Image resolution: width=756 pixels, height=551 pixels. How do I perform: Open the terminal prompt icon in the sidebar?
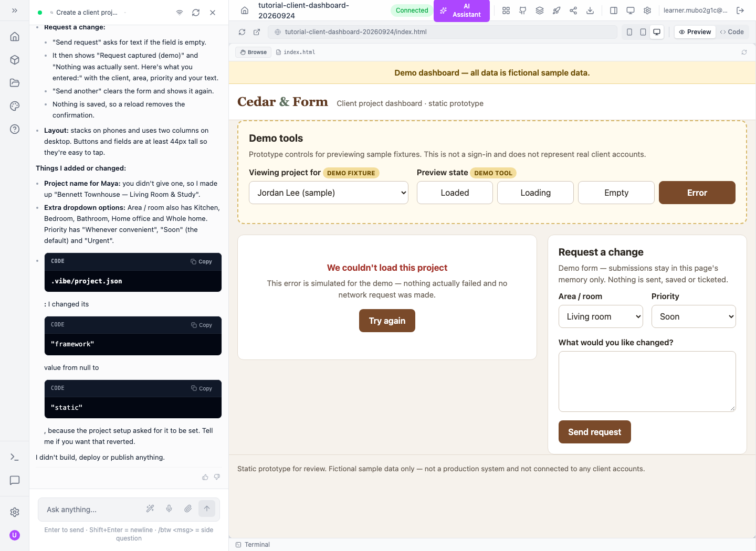[x=15, y=457]
